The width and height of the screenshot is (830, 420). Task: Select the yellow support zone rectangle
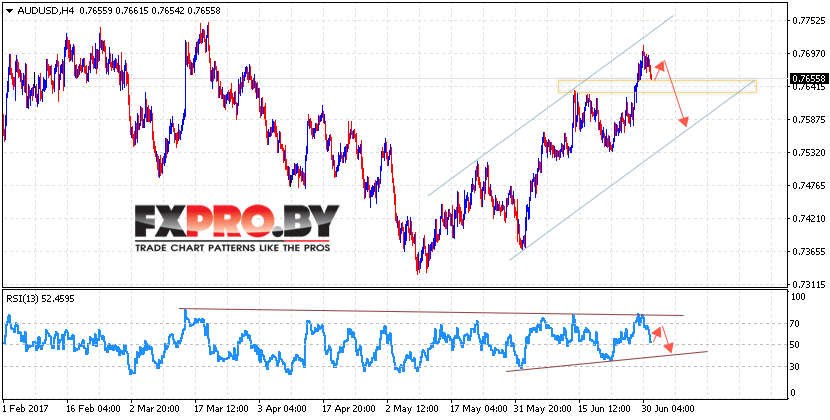click(x=657, y=86)
